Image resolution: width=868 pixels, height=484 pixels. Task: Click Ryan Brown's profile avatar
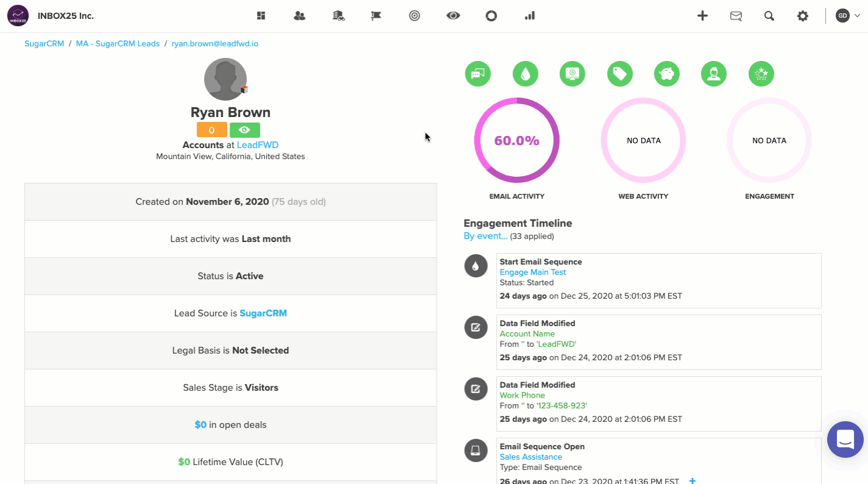coord(225,79)
